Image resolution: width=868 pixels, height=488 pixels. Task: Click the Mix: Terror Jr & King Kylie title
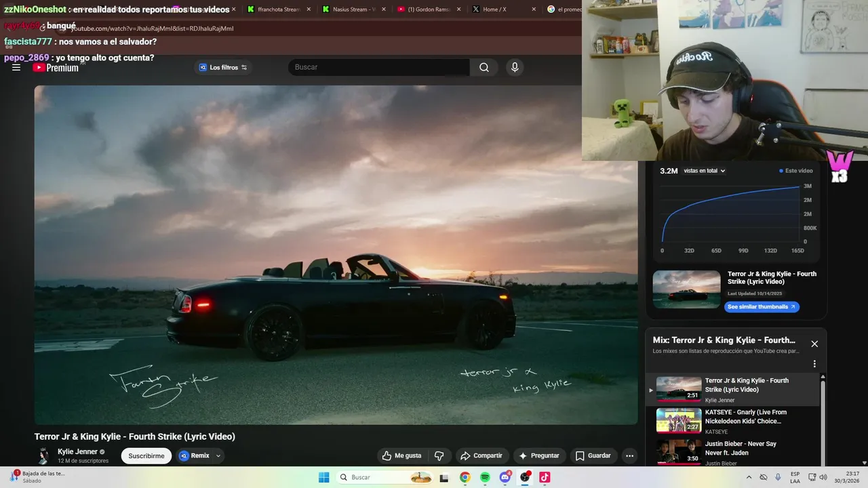pos(724,340)
